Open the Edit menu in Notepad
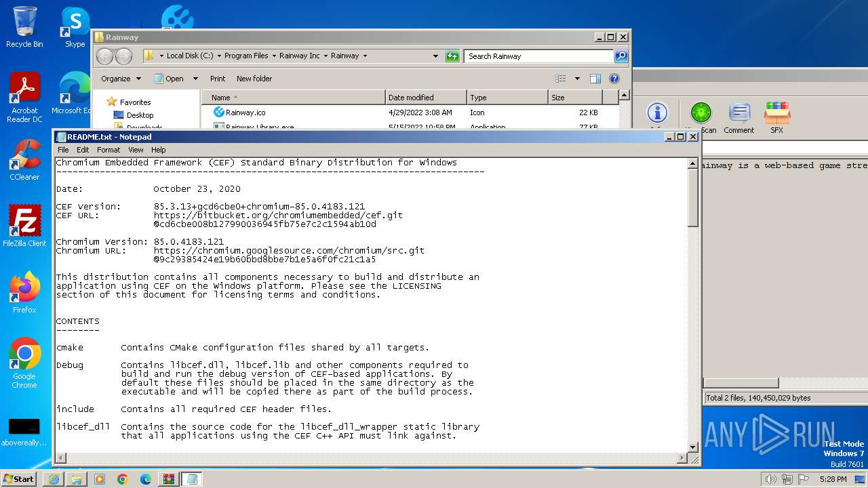This screenshot has height=488, width=868. [83, 150]
